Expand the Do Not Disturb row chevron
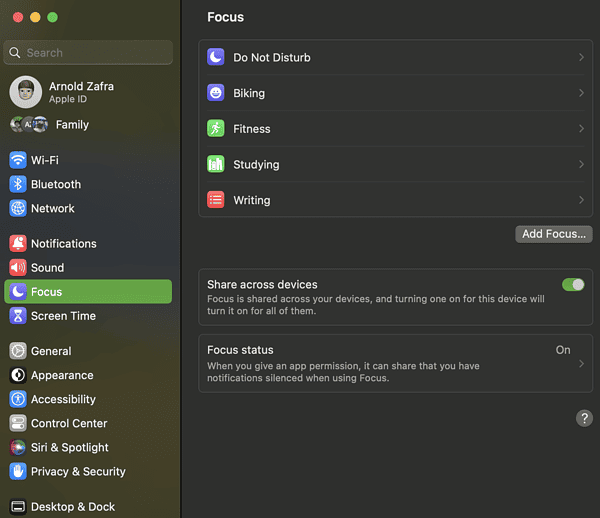Viewport: 600px width, 518px height. (581, 58)
